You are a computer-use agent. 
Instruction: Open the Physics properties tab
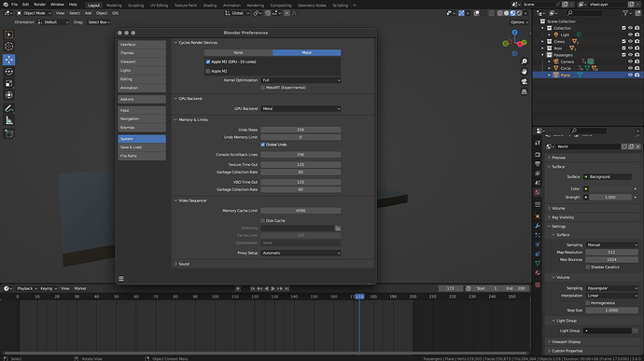538,244
